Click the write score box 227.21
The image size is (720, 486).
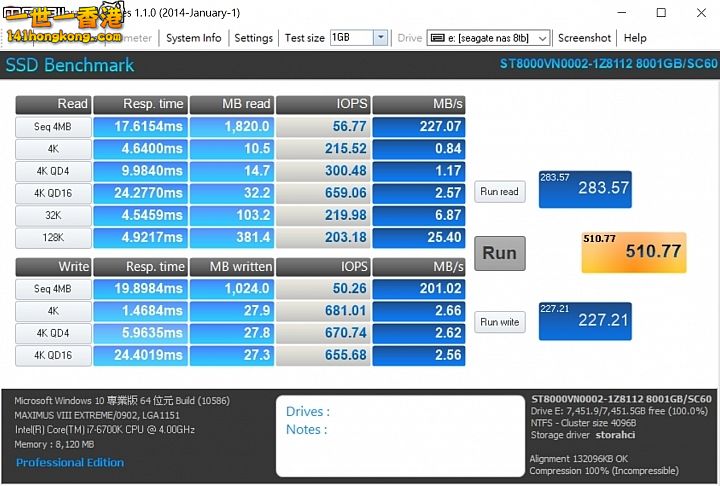[585, 321]
